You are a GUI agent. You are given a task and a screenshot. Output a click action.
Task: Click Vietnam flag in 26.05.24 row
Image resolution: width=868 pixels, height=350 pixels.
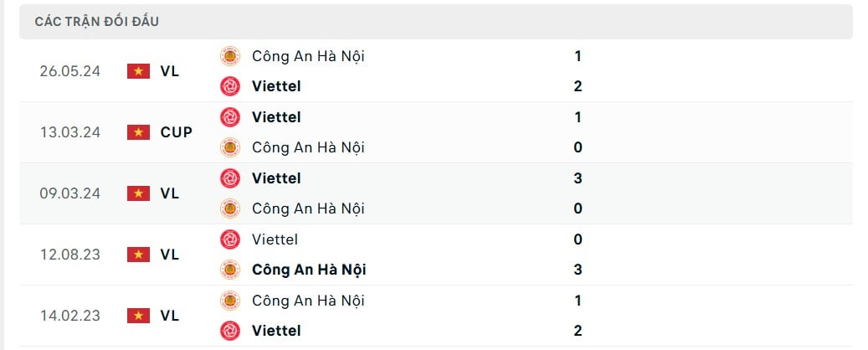[x=138, y=71]
